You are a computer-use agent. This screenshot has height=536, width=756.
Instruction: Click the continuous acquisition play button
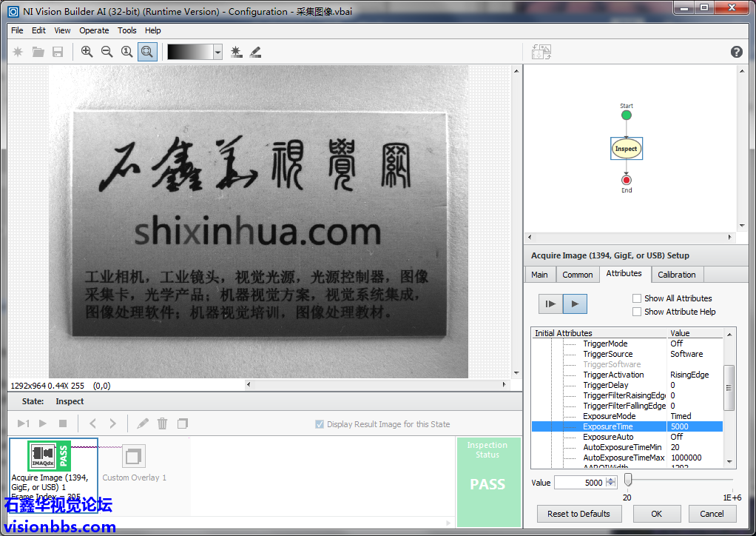click(575, 304)
